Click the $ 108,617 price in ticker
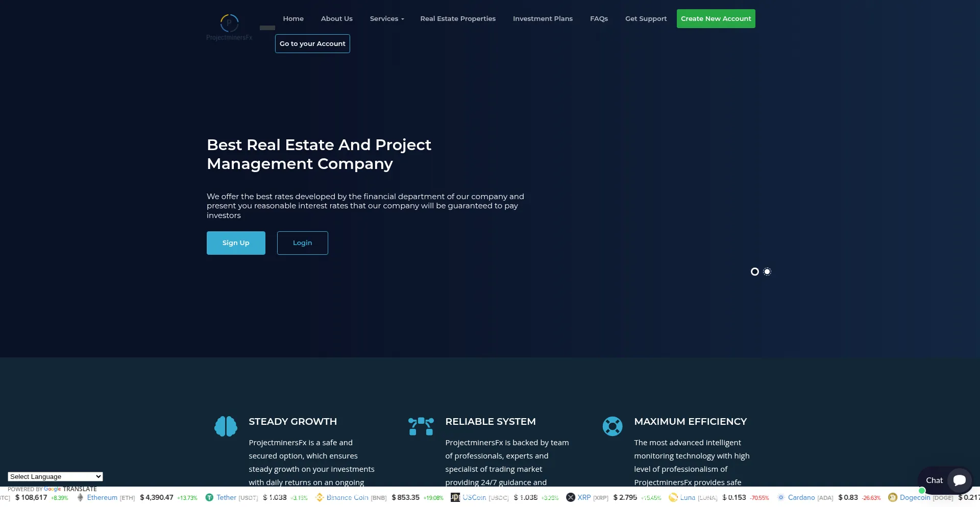980x507 pixels. [x=31, y=497]
